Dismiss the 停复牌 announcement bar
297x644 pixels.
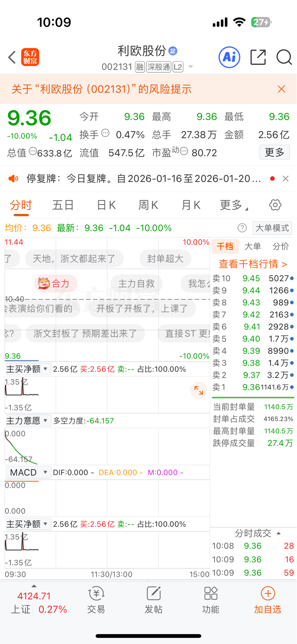(x=285, y=178)
